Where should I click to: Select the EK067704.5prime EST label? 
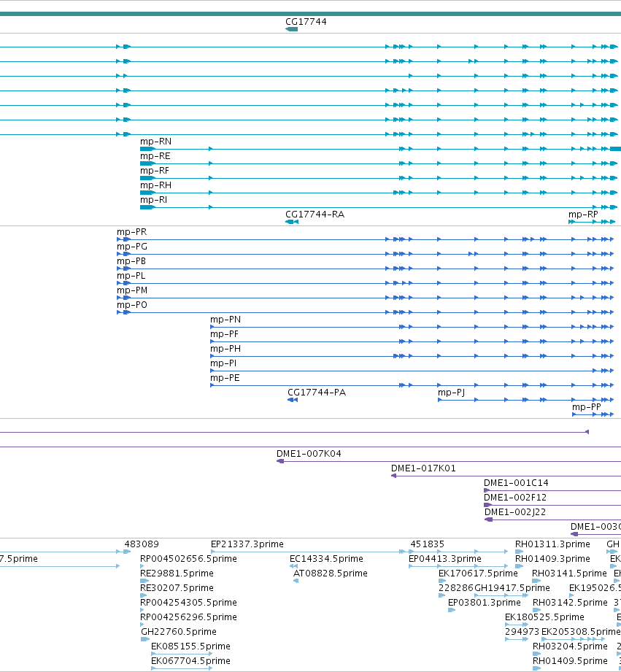190,660
